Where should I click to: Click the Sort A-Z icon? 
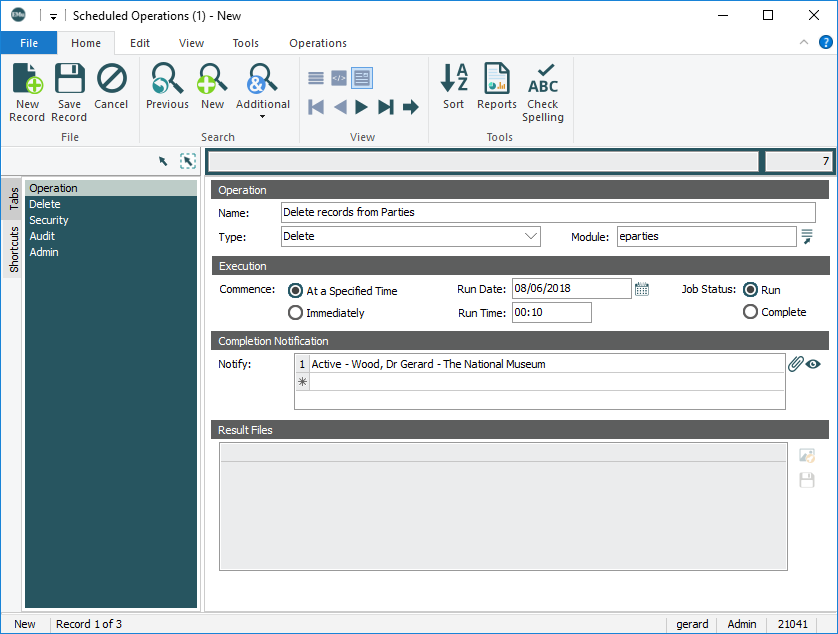pyautogui.click(x=454, y=87)
